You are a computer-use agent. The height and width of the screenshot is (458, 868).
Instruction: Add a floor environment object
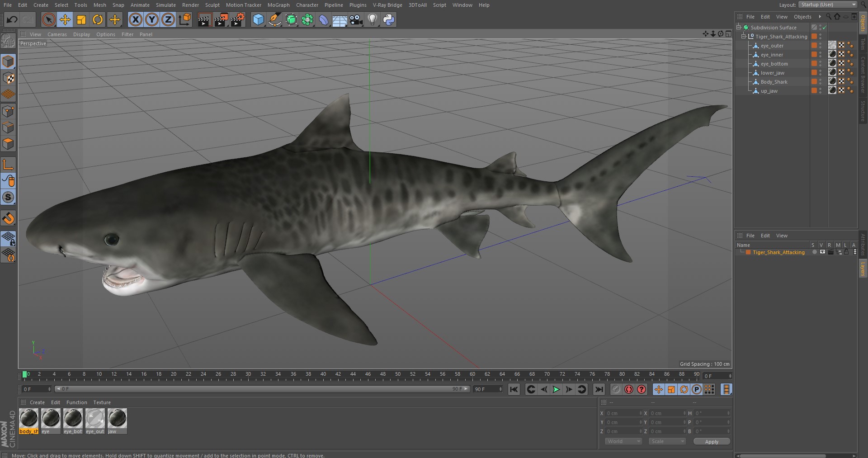[x=340, y=19]
